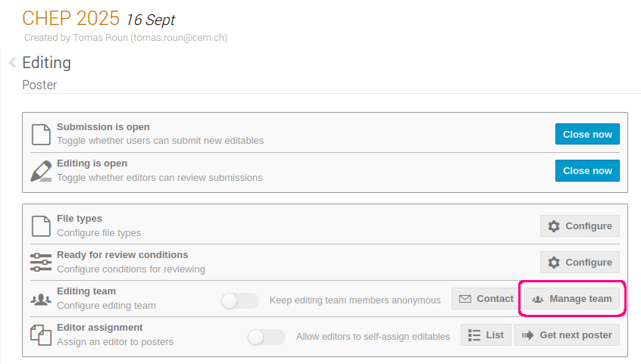The height and width of the screenshot is (364, 641).
Task: Close submission with Close now button
Action: [587, 134]
